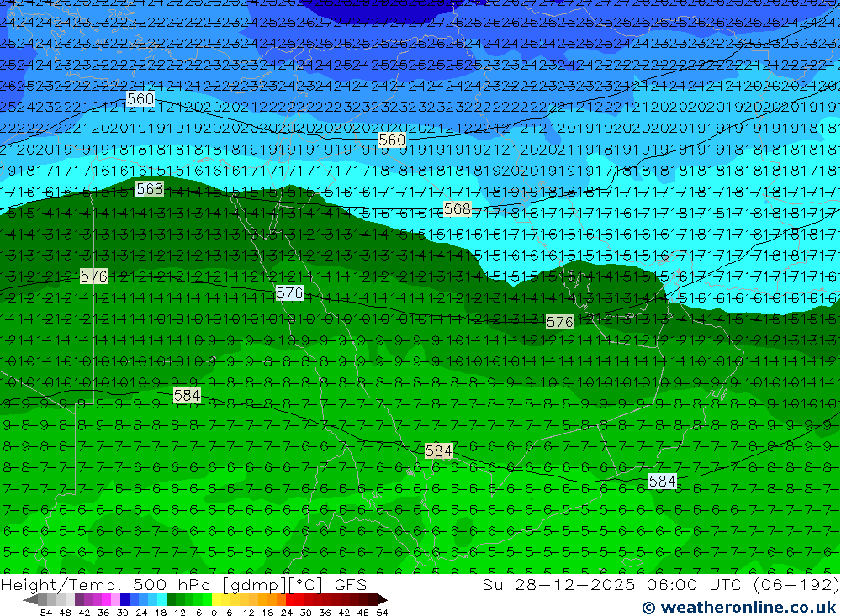Click the gray left arrow of the color scale
841x616 pixels.
pos(30,599)
